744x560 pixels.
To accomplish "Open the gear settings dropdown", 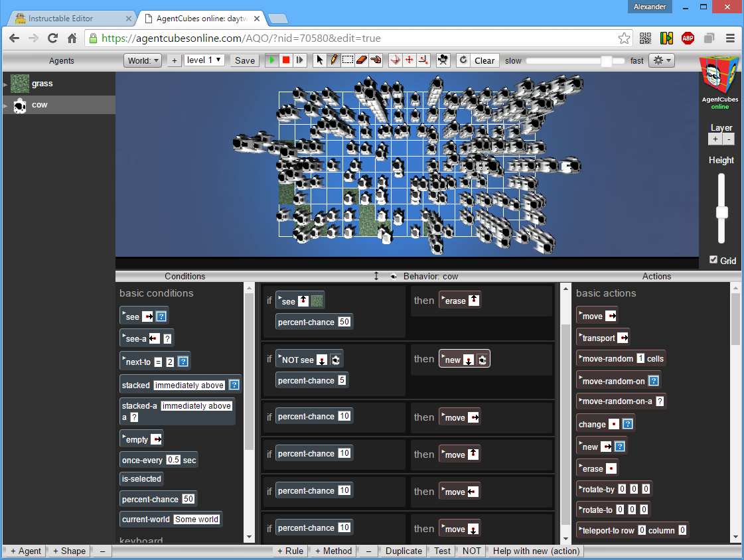I will tap(662, 60).
